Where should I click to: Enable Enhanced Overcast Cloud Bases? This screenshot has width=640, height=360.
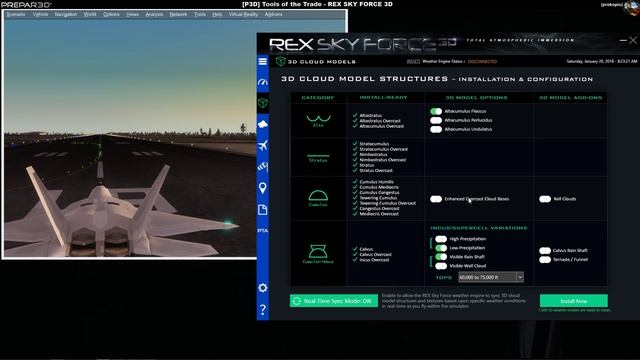click(x=436, y=199)
